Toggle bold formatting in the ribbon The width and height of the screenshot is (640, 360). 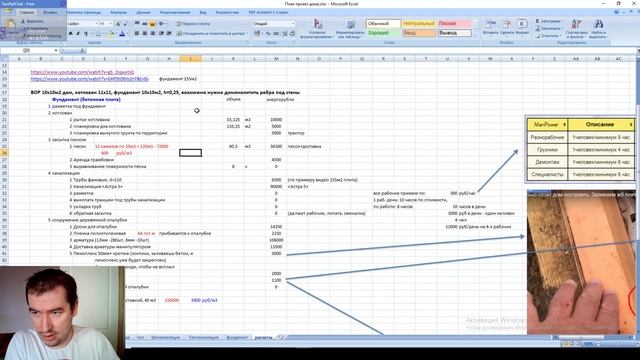click(x=70, y=33)
